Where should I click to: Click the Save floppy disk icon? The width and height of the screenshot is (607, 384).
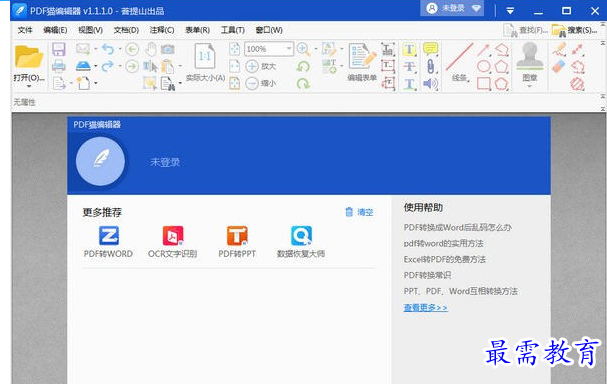59,50
